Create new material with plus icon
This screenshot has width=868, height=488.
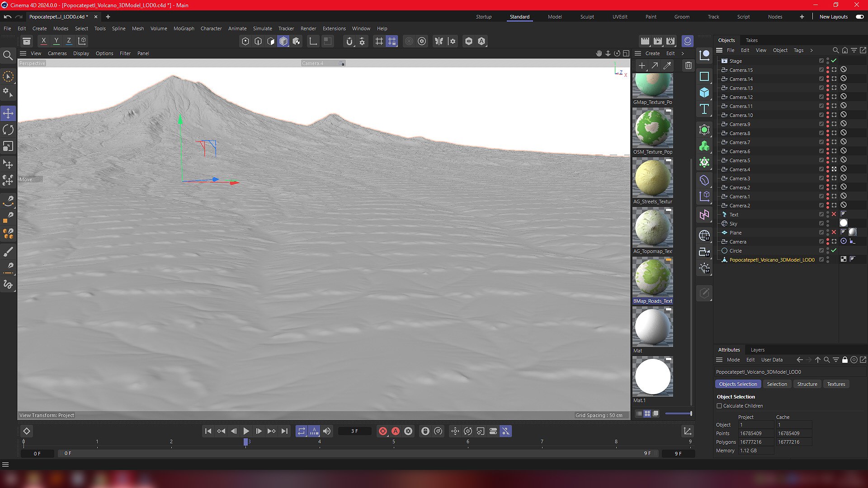(x=642, y=66)
